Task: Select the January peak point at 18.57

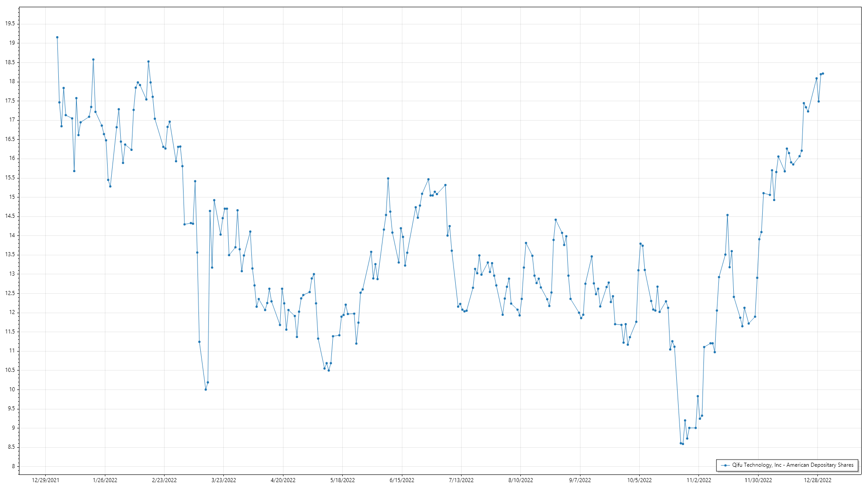Action: point(93,60)
